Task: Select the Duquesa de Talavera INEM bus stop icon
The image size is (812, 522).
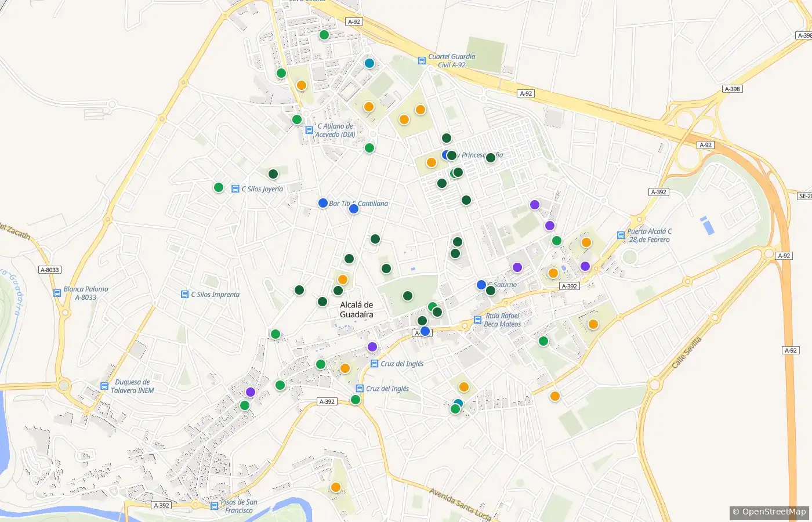Action: click(x=104, y=386)
